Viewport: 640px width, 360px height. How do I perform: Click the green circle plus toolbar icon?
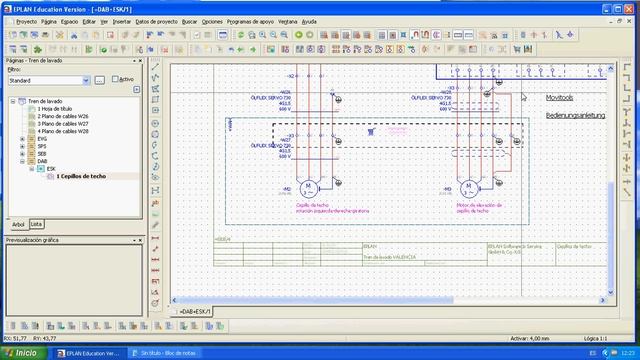299,35
